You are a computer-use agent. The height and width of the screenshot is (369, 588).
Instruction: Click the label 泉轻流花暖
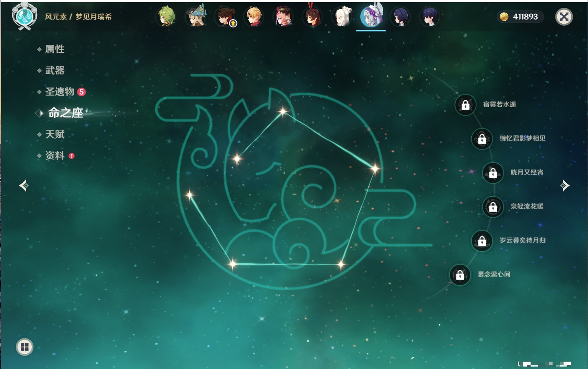pos(527,206)
